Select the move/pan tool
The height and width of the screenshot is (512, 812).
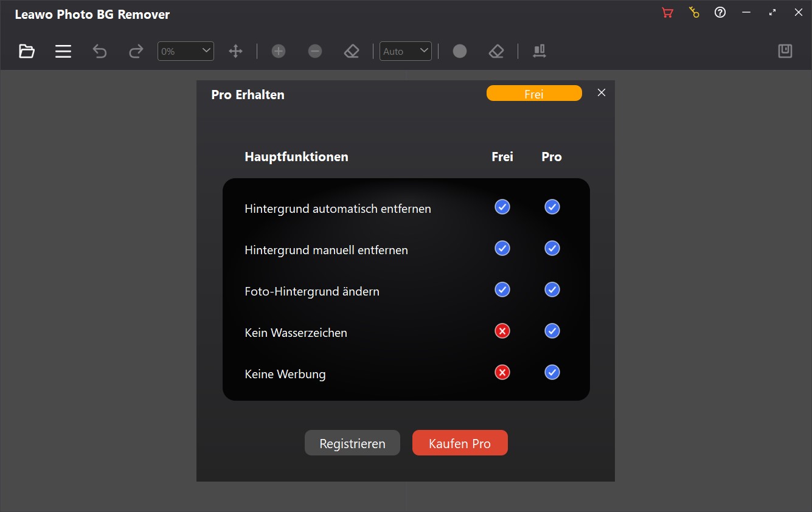(x=235, y=52)
